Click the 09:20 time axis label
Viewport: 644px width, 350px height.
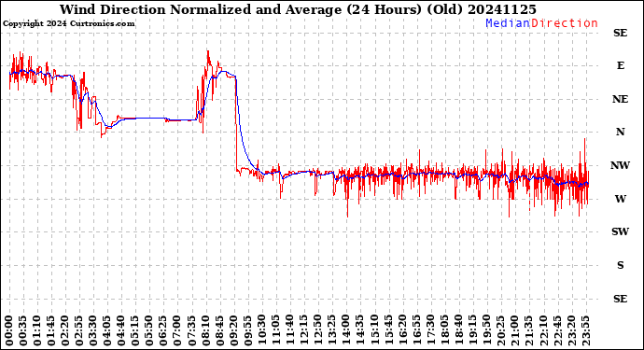(x=233, y=330)
